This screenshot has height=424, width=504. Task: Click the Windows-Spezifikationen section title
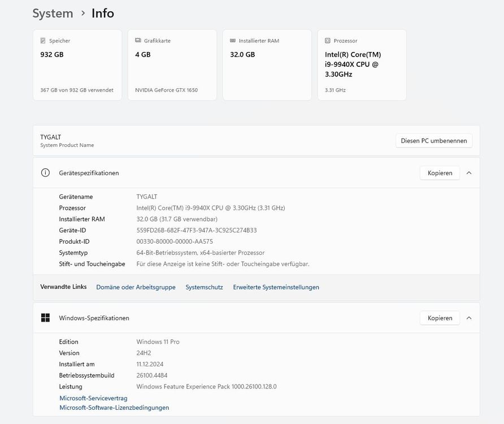tap(94, 318)
